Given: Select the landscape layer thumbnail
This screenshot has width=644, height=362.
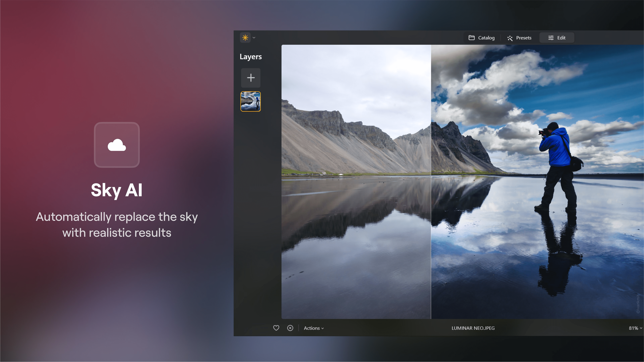Looking at the screenshot, I should (250, 101).
